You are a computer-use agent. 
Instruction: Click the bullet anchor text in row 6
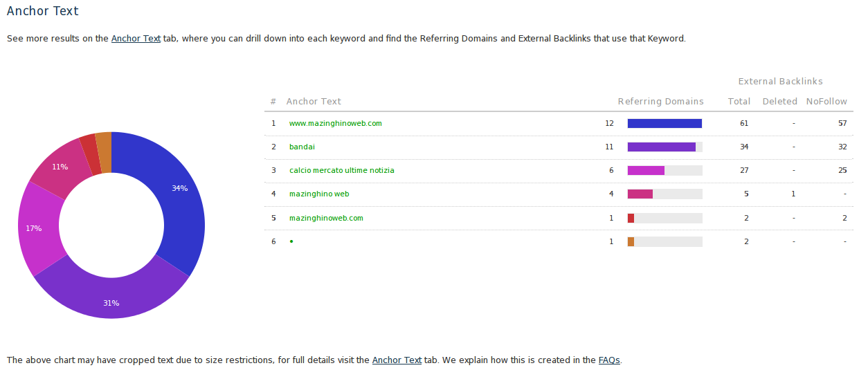291,241
